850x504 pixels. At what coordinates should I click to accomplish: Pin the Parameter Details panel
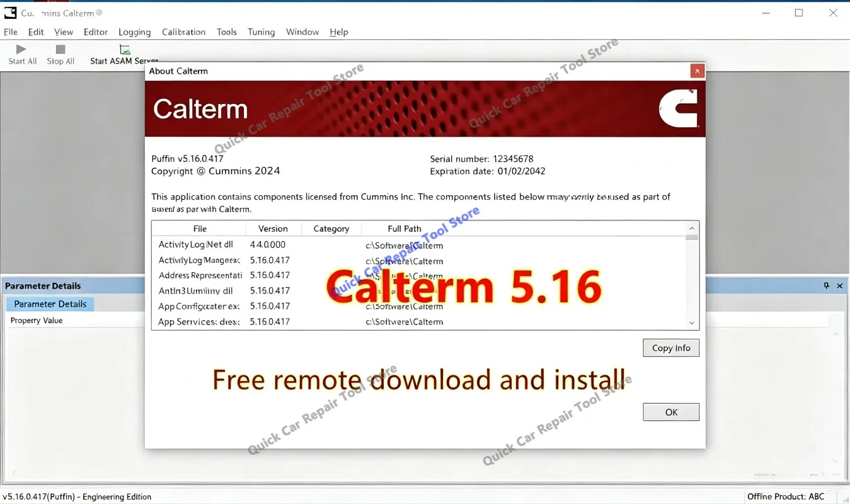(827, 285)
